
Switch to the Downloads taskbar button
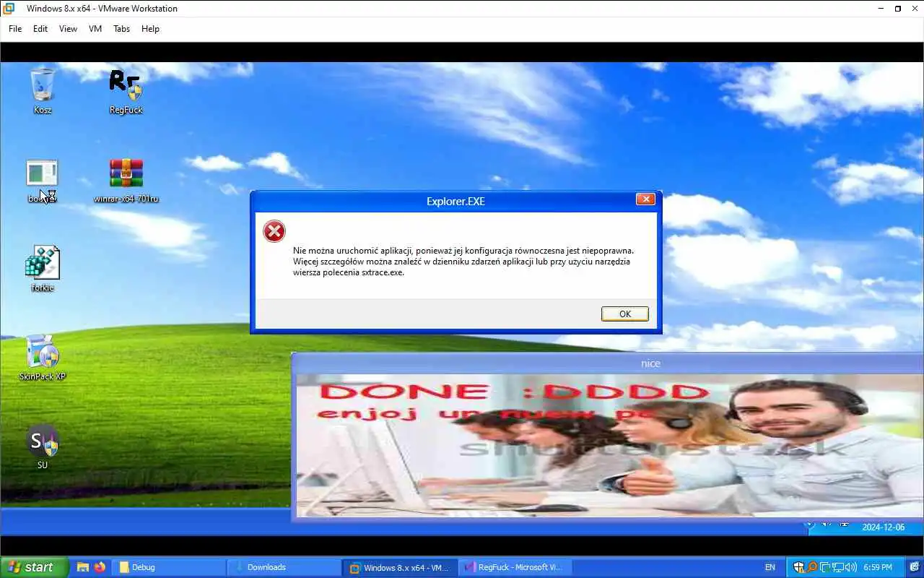pyautogui.click(x=284, y=567)
